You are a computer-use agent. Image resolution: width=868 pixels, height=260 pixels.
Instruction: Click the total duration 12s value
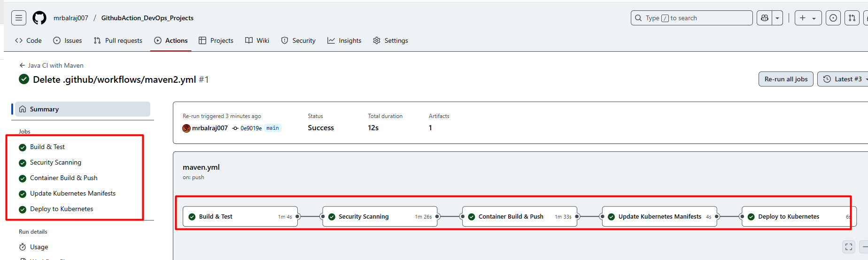coord(373,128)
